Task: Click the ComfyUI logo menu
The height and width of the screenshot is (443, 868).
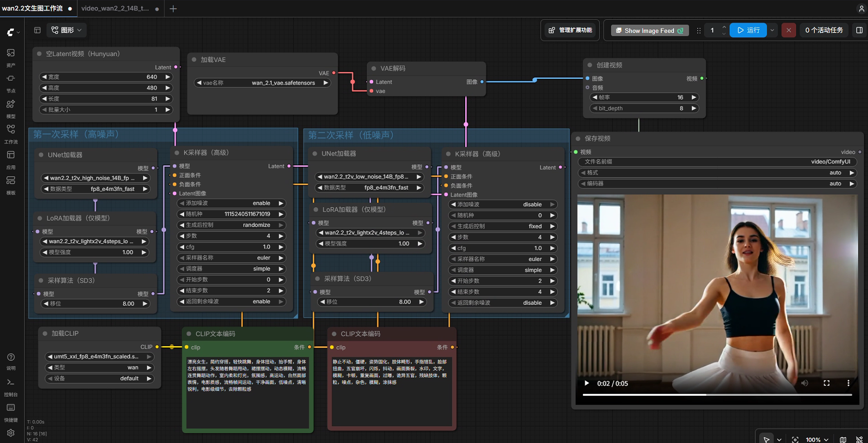Action: click(x=13, y=32)
